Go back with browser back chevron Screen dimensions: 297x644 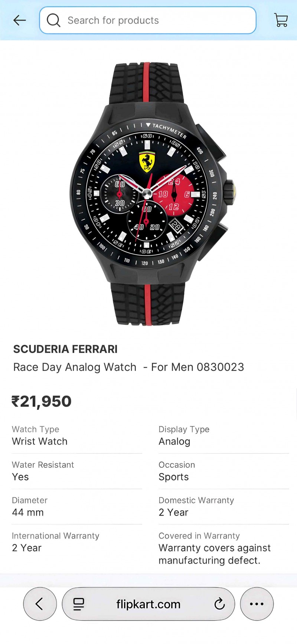[x=40, y=604]
